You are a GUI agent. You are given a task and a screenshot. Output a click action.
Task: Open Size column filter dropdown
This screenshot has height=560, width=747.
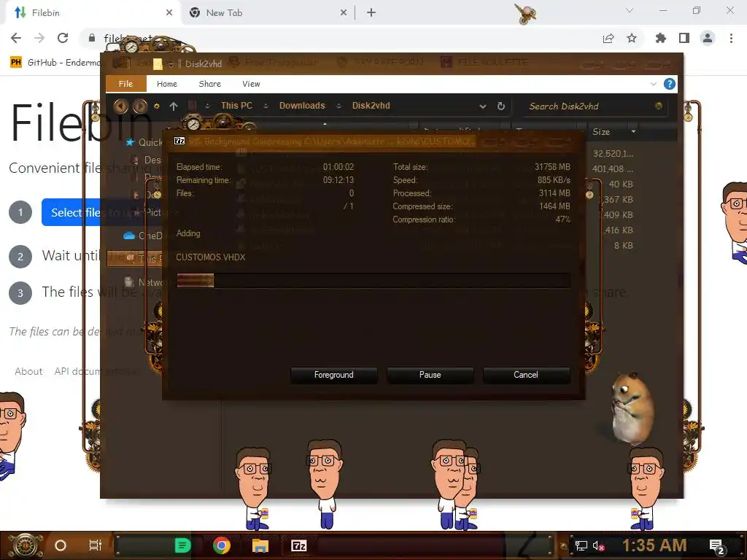click(633, 131)
